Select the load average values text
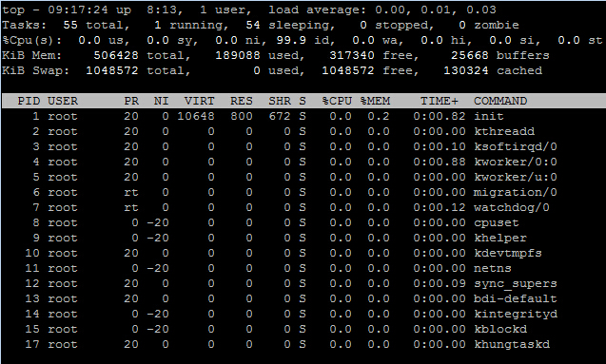The width and height of the screenshot is (606, 364). click(x=436, y=10)
